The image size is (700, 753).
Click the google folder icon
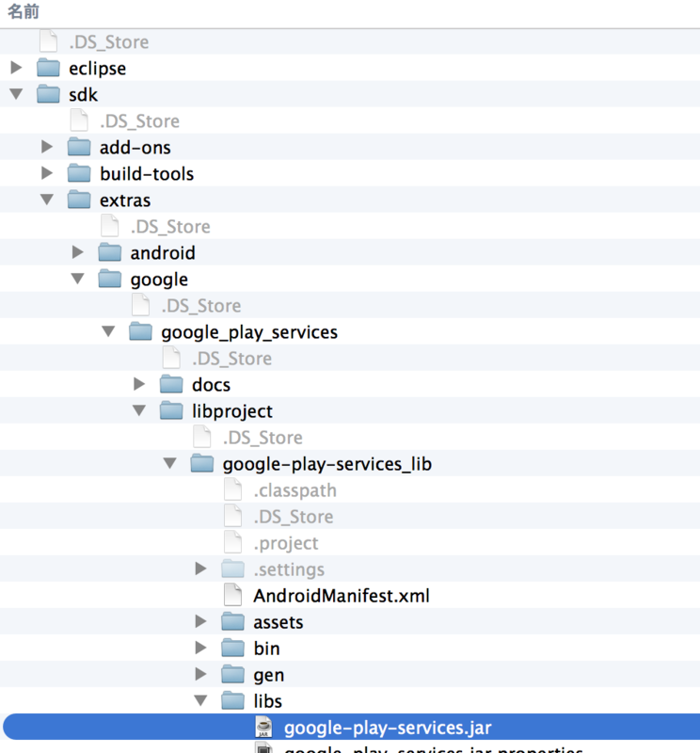click(110, 279)
